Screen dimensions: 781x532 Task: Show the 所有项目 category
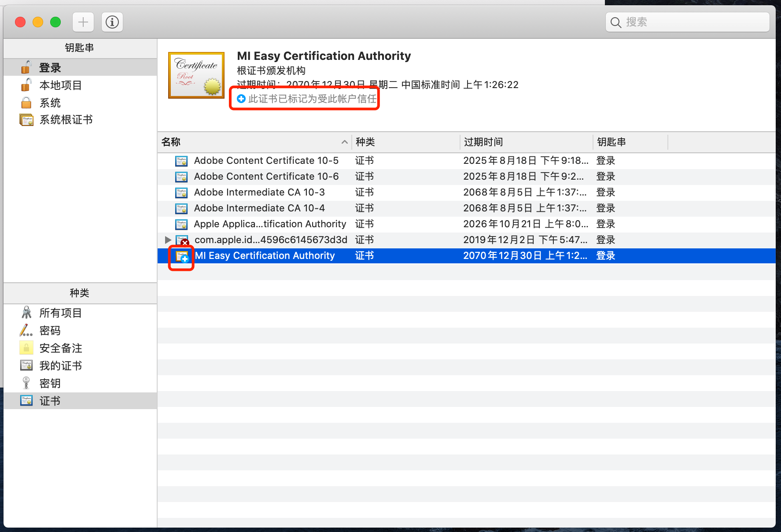[x=80, y=313]
